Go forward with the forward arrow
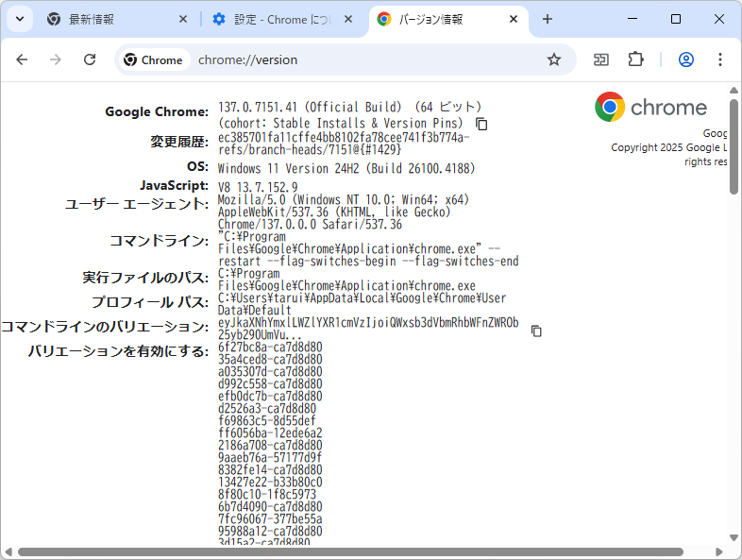Screen dimensions: 742x560 click(56, 59)
